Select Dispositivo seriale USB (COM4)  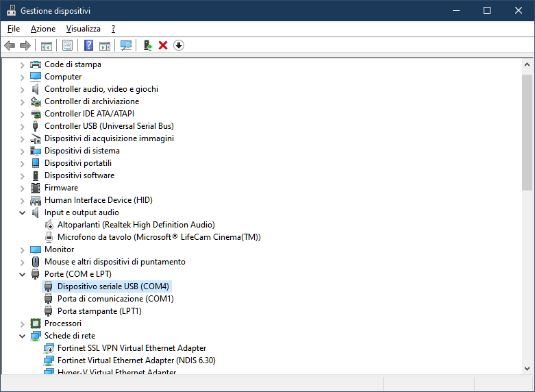coord(113,286)
